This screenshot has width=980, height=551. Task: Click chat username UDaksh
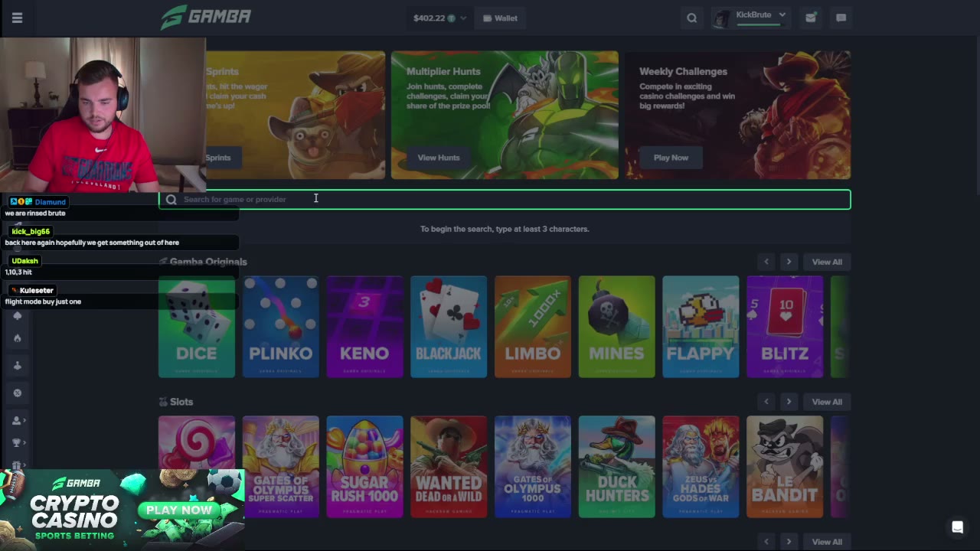tap(24, 261)
